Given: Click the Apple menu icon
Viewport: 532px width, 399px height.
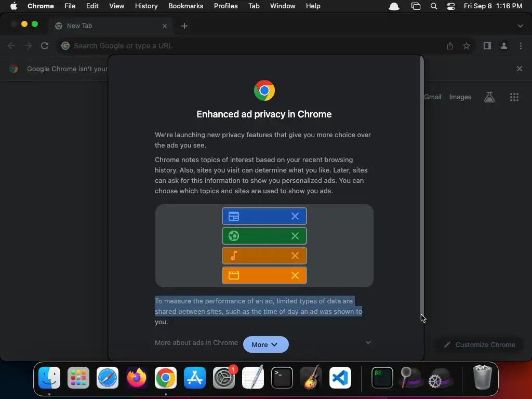Looking at the screenshot, I should 14,6.
